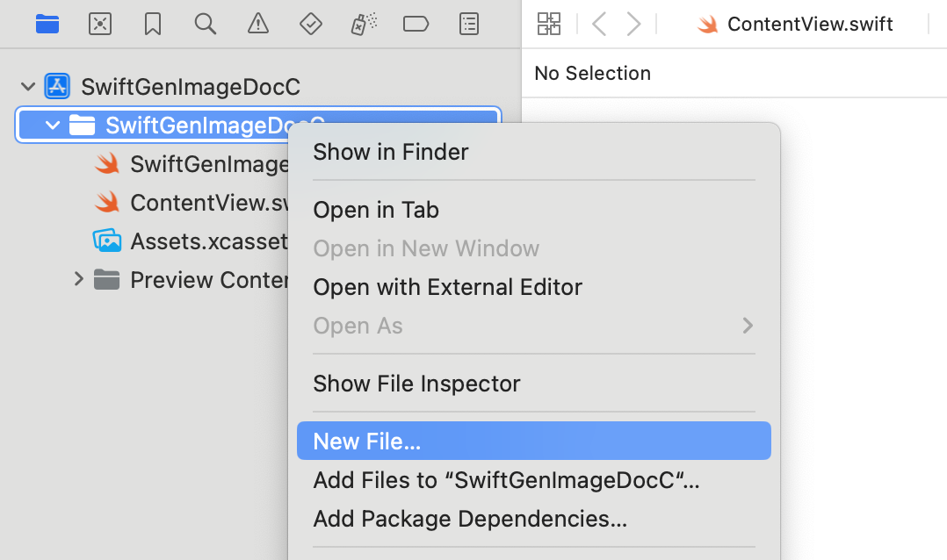This screenshot has height=560, width=947.
Task: Click the related items grid icon
Action: pyautogui.click(x=549, y=24)
